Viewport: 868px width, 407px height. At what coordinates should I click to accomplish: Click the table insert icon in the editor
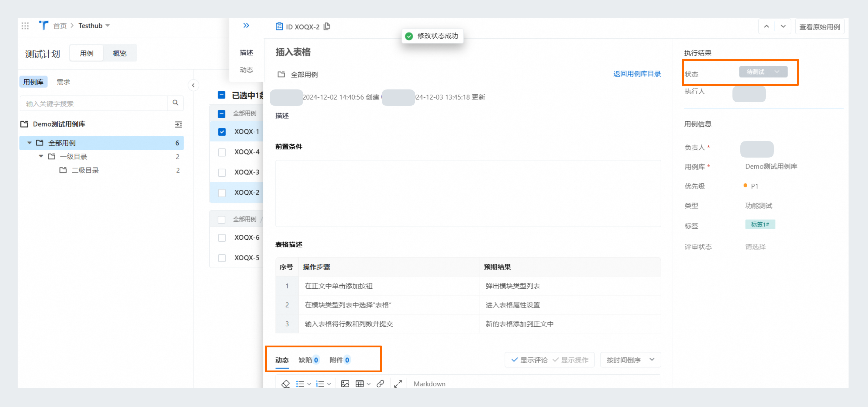(x=360, y=384)
